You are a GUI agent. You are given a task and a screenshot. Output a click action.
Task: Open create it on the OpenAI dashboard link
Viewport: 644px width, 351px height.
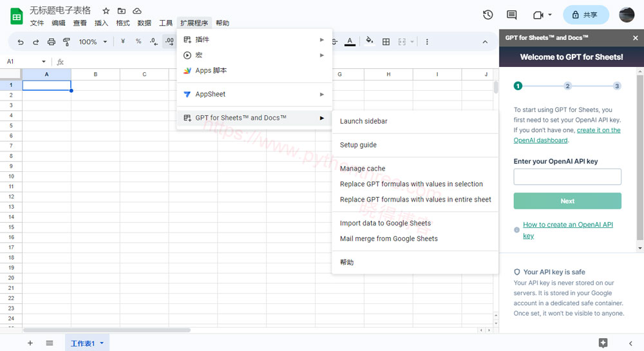(567, 135)
